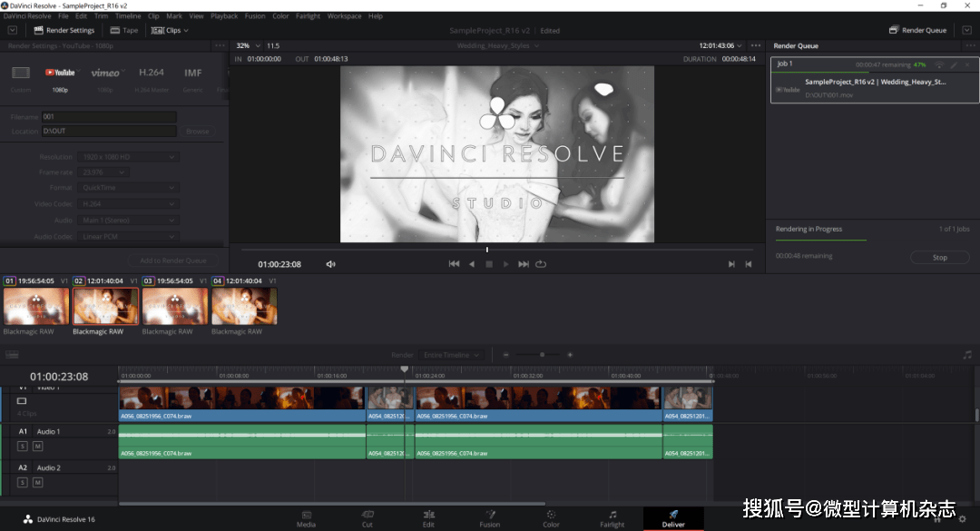Toggle loop playback in the viewer
The width and height of the screenshot is (980, 531).
[541, 264]
